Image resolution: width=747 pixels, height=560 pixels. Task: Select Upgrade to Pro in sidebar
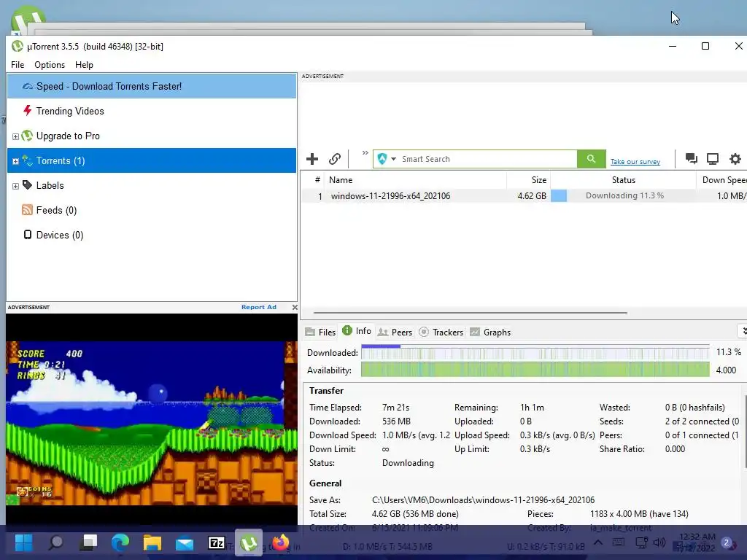(x=152, y=136)
